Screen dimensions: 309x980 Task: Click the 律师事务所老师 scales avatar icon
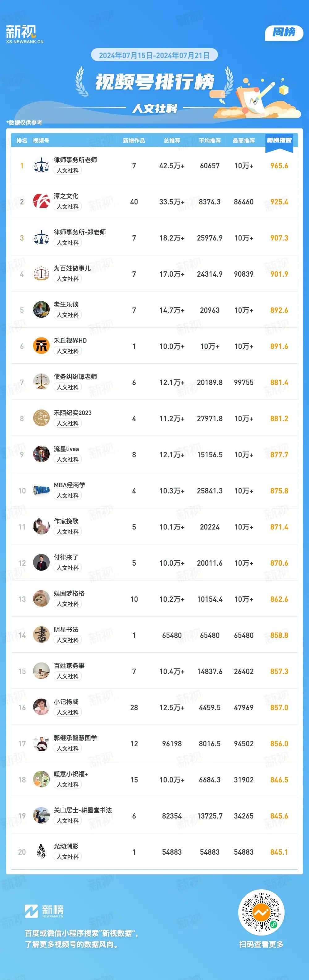pos(41,165)
